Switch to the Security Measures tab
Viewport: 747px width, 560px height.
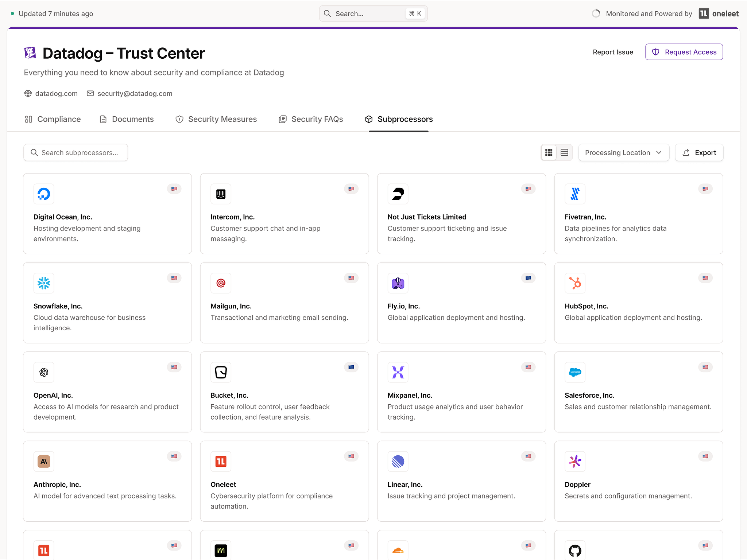[x=216, y=119]
